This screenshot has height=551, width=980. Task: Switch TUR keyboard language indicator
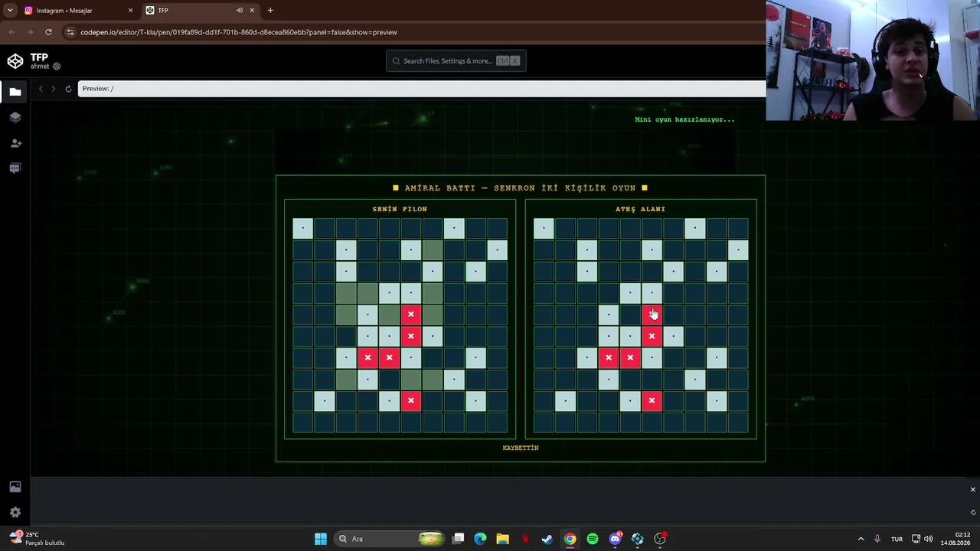point(897,539)
